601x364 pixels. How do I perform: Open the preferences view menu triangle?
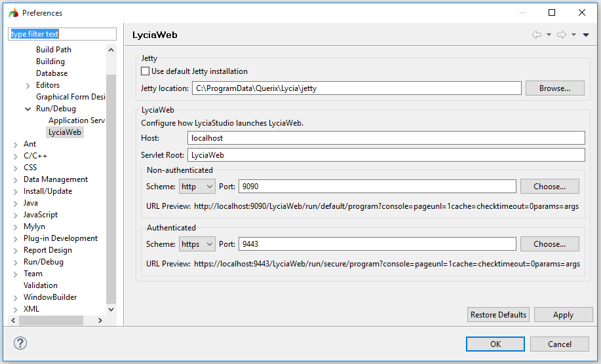coord(586,35)
